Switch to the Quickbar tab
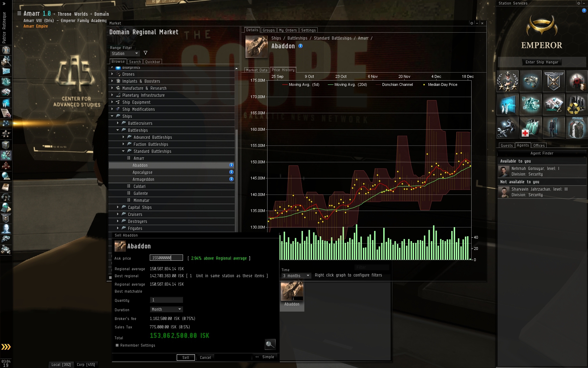Screen dimensions: 588x368 (153, 62)
